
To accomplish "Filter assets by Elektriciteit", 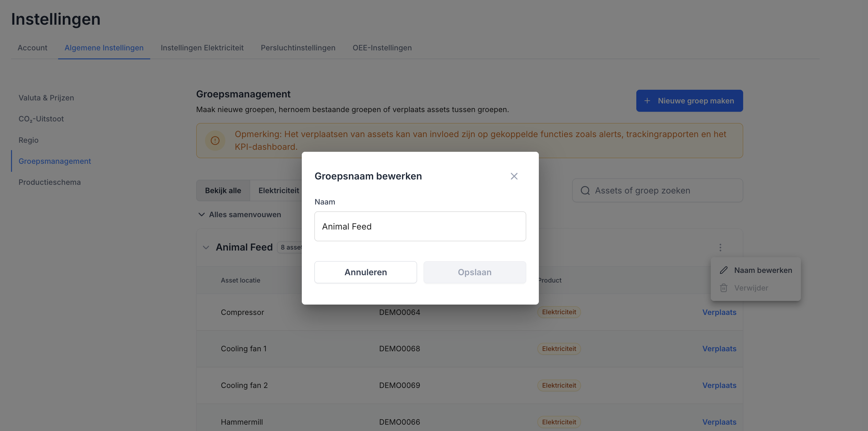I will 278,190.
